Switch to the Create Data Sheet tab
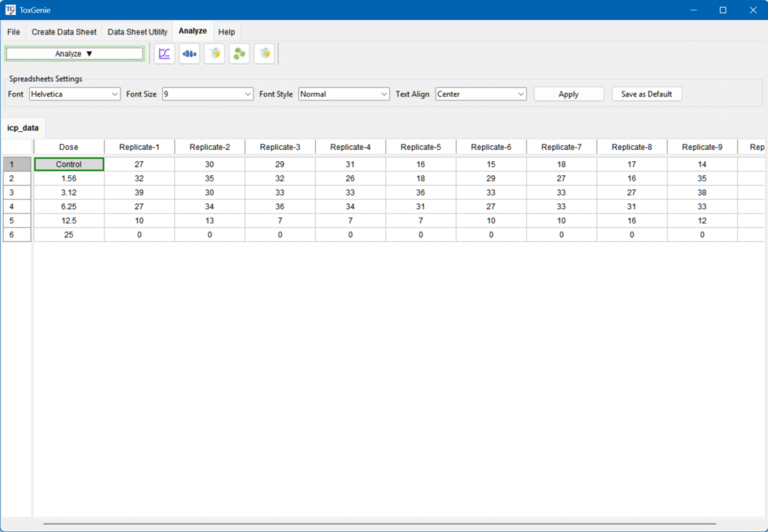 (64, 32)
